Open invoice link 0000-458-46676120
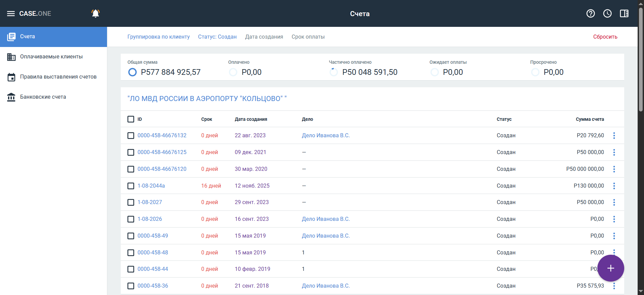 tap(162, 169)
